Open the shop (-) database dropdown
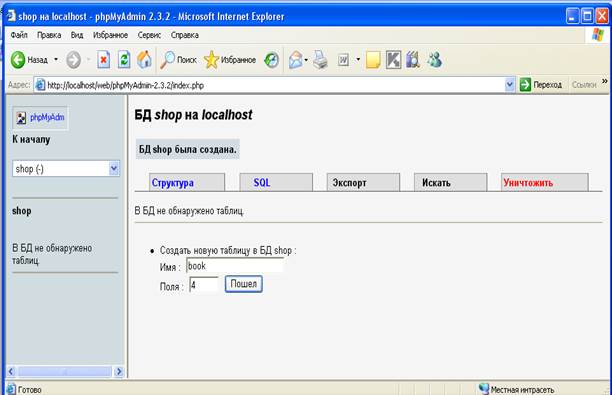 [x=114, y=169]
